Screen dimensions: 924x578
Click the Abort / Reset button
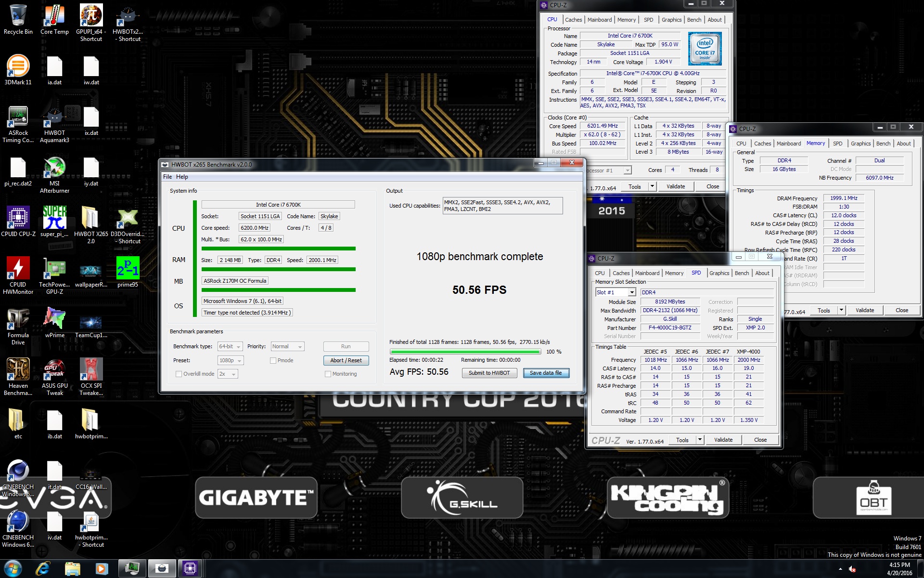click(x=346, y=360)
